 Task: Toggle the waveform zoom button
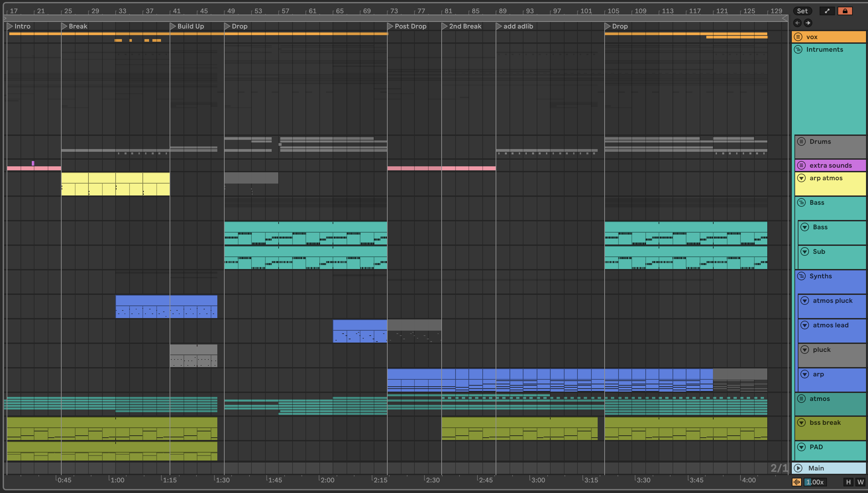point(796,482)
